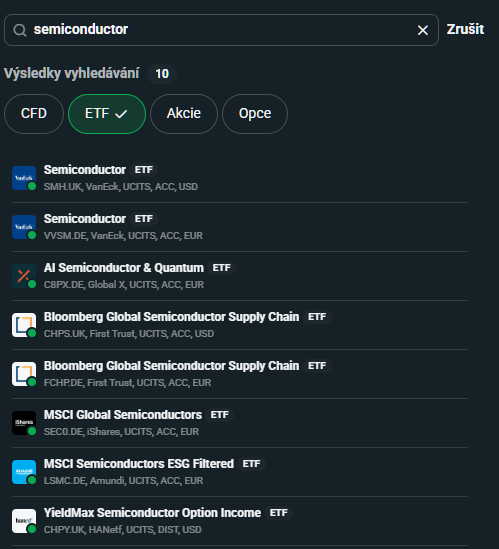Click Amundi logo for LSMC.DE
Screen dimensions: 499x549
pyautogui.click(x=24, y=472)
